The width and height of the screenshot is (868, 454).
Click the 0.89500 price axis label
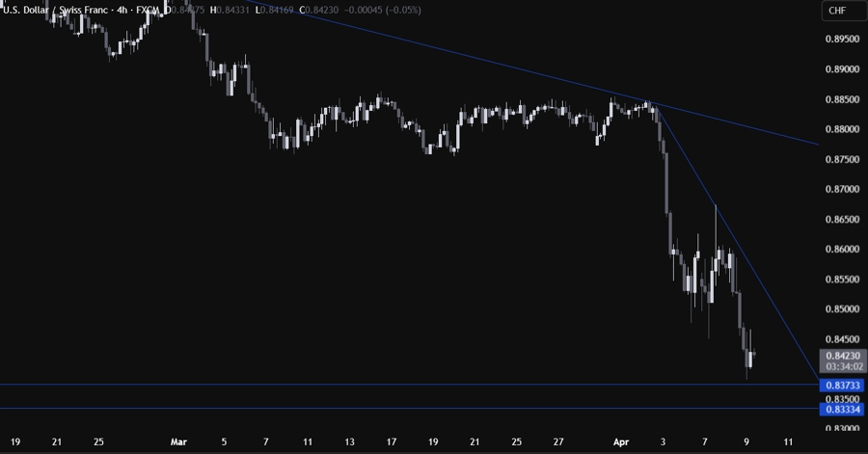coord(839,40)
